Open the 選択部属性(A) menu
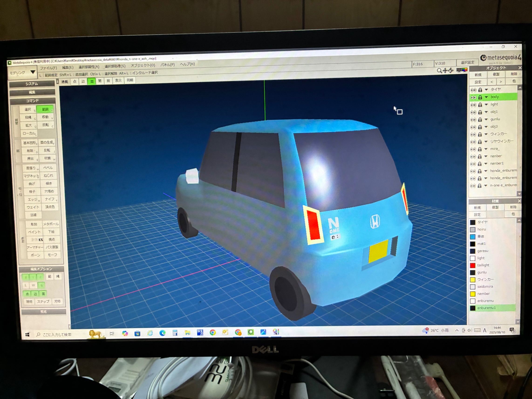Screen dimensions: 532x399 [x=89, y=67]
